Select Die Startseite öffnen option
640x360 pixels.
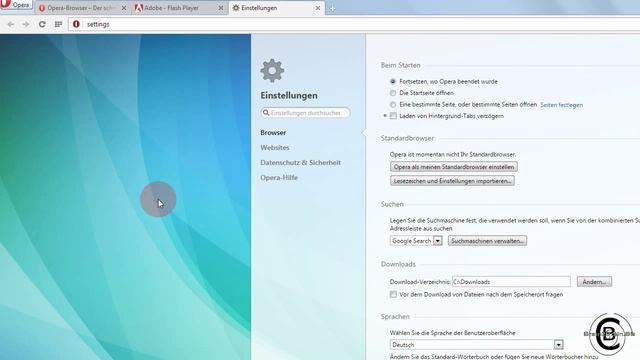point(393,93)
